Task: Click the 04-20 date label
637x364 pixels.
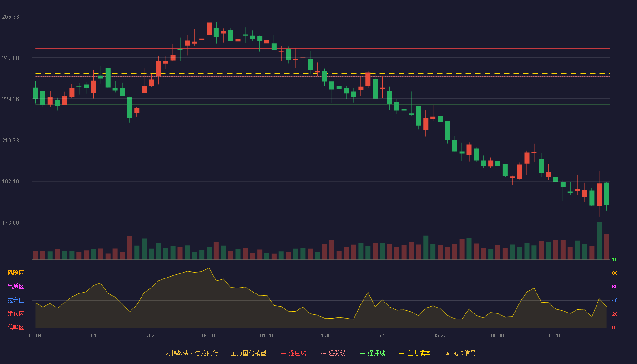Action: [x=266, y=335]
